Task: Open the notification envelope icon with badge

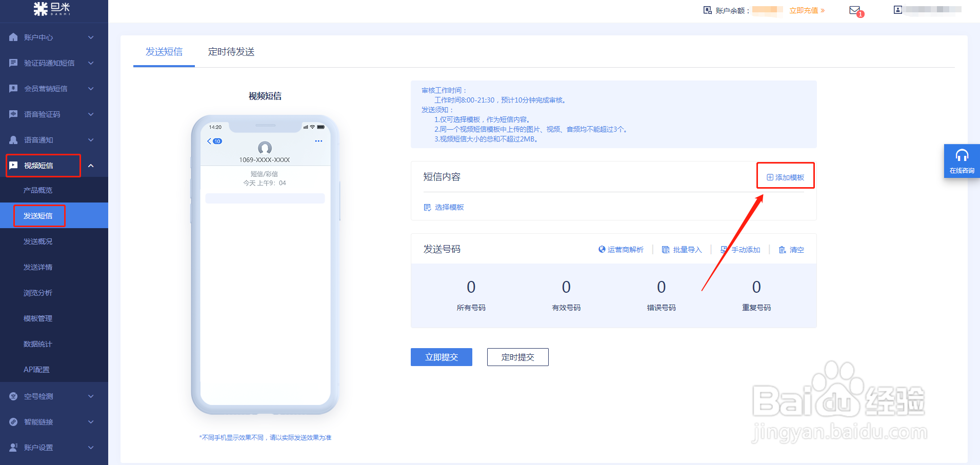Action: tap(854, 10)
